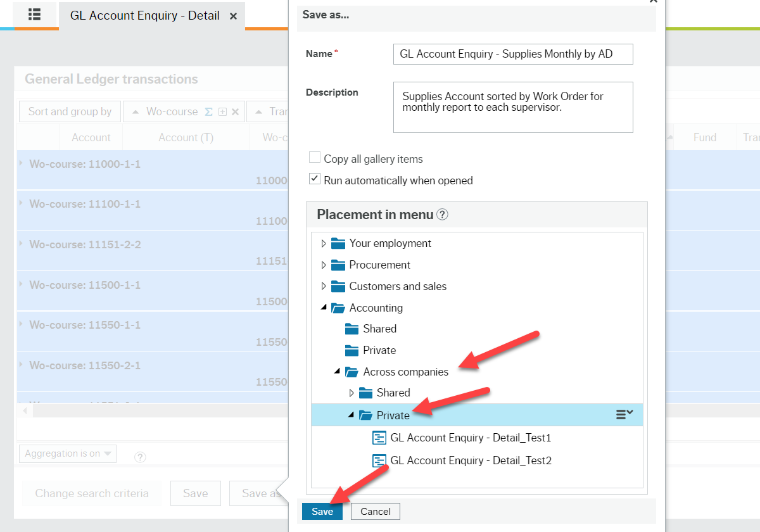
Task: Remove the Wo-course grouping with its X icon
Action: [235, 111]
